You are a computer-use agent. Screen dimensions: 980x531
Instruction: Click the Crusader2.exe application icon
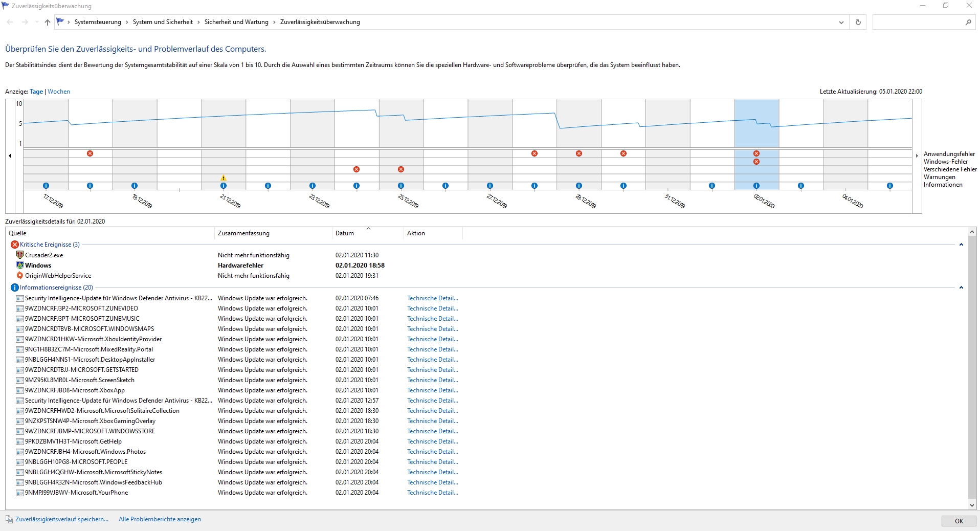(x=20, y=255)
